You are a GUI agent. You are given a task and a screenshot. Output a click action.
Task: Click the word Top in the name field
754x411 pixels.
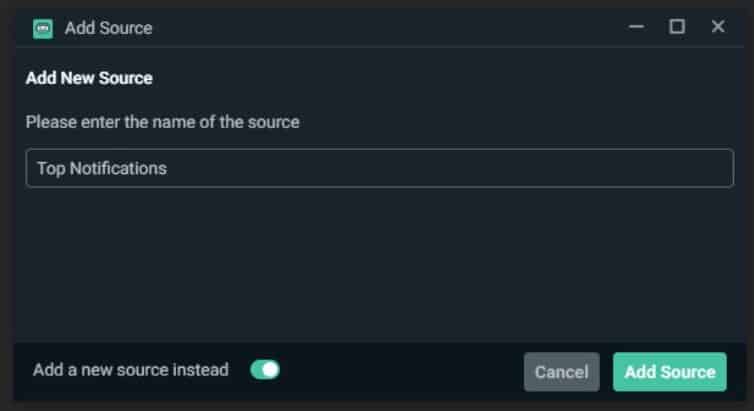click(51, 169)
